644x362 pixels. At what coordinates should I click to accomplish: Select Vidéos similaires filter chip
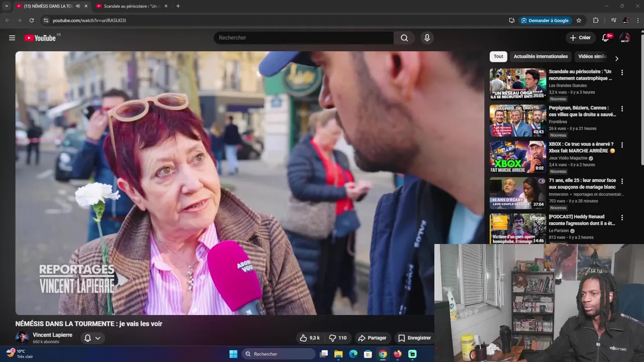click(x=593, y=56)
